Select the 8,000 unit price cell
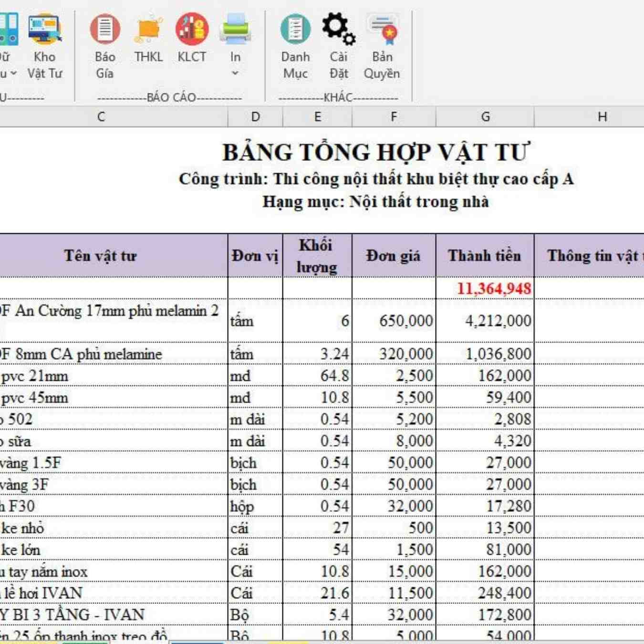Viewport: 644px width, 644px height. tap(394, 441)
